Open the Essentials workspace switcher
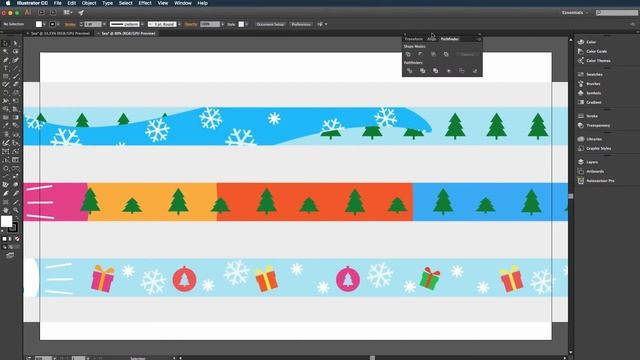This screenshot has height=360, width=640. pyautogui.click(x=575, y=13)
